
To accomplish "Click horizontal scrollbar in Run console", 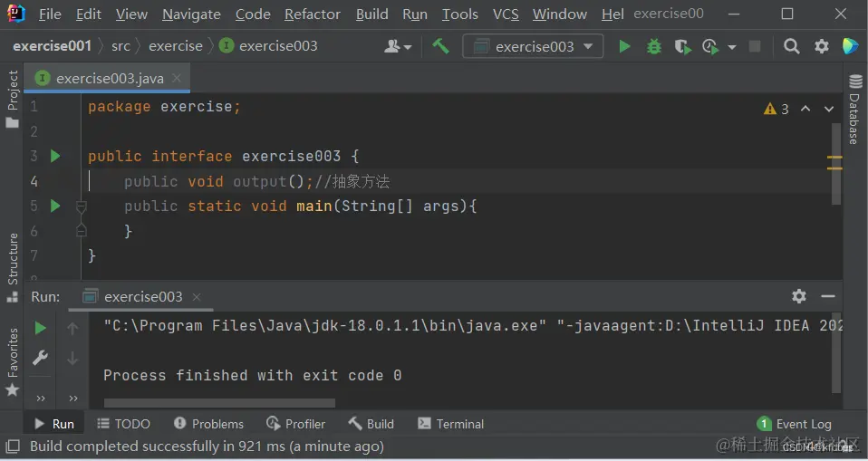I will 219,403.
